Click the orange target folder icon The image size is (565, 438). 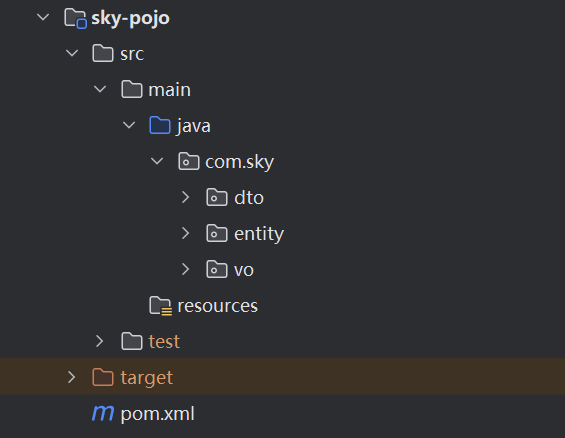click(103, 377)
